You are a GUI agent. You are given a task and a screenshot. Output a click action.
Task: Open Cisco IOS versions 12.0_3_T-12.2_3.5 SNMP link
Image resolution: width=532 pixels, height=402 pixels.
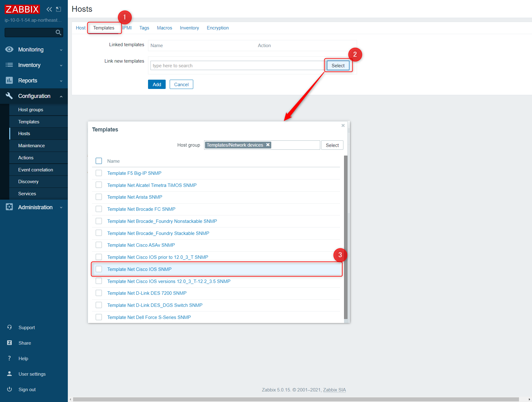pos(169,281)
